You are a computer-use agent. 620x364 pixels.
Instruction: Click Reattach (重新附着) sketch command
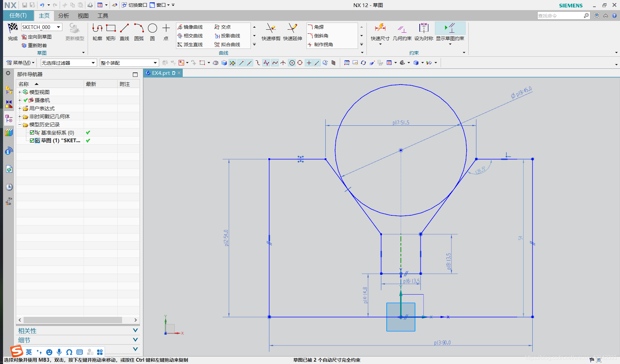[34, 45]
